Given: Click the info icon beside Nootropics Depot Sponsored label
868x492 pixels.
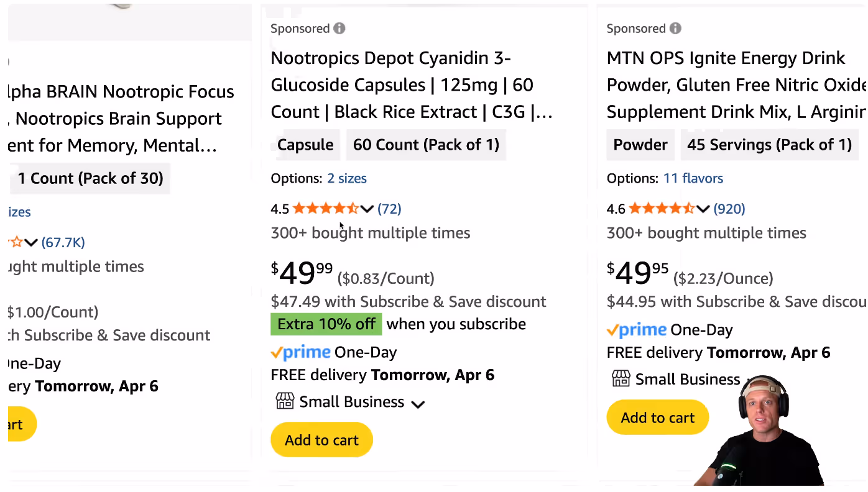Looking at the screenshot, I should [339, 29].
